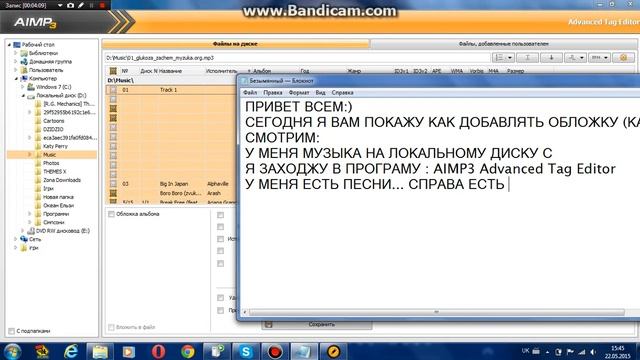Screen dimensions: 640x360
Task: Open the Bandicam recording dropdown arrow
Action: [60, 5]
